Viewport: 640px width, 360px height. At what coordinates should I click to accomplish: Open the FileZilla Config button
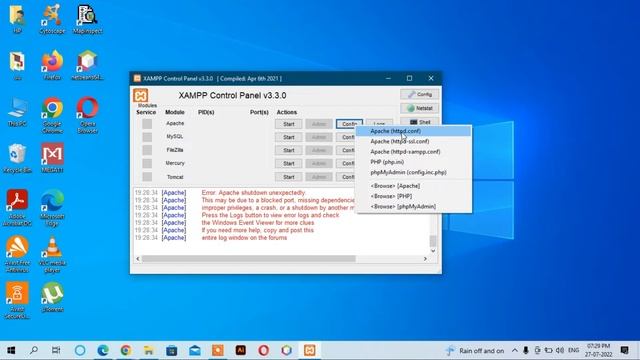pyautogui.click(x=346, y=150)
